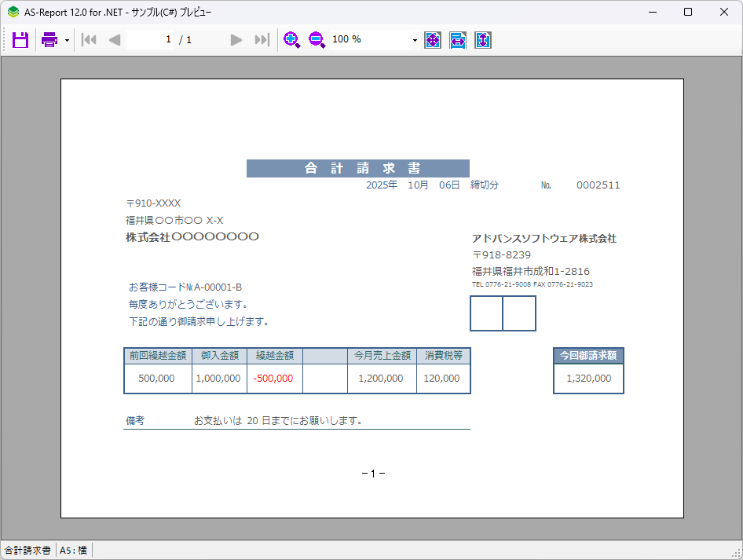Fit page to window width

[458, 39]
